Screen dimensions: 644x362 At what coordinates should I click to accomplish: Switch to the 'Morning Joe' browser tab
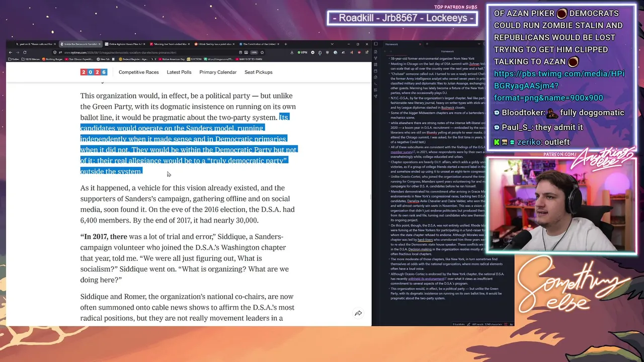(171, 44)
